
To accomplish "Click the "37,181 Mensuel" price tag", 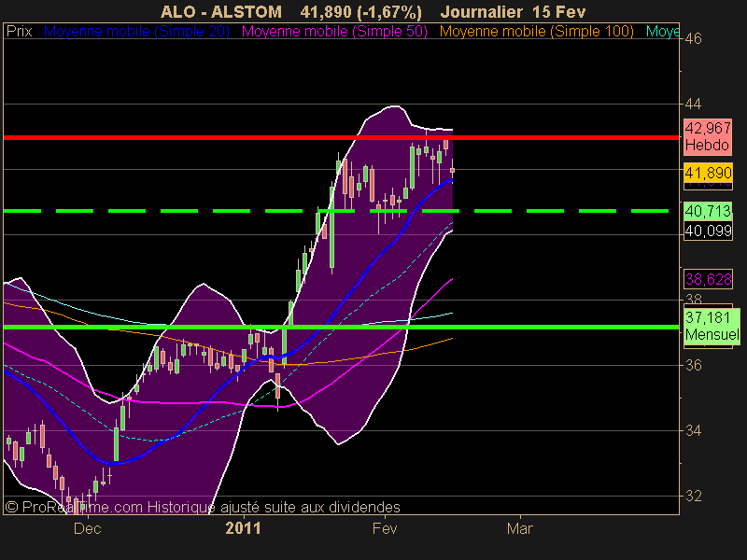I will 712,326.
